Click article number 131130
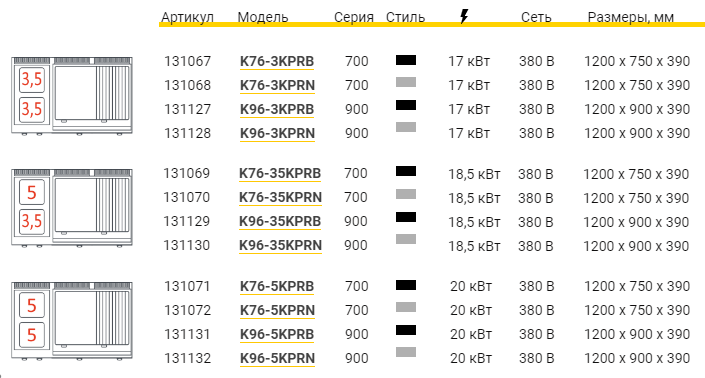 pyautogui.click(x=187, y=245)
